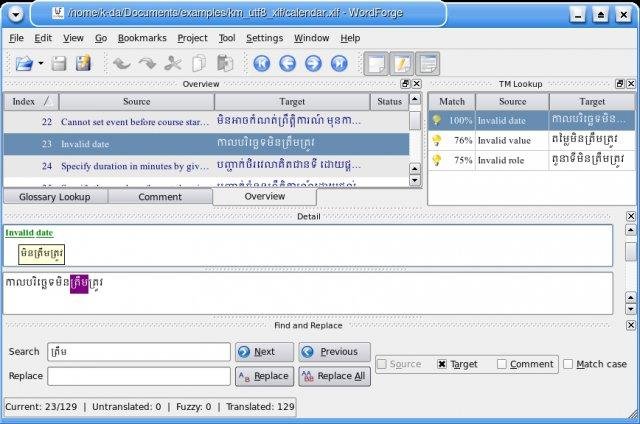Click the Next search button
640x424 pixels.
coord(264,352)
